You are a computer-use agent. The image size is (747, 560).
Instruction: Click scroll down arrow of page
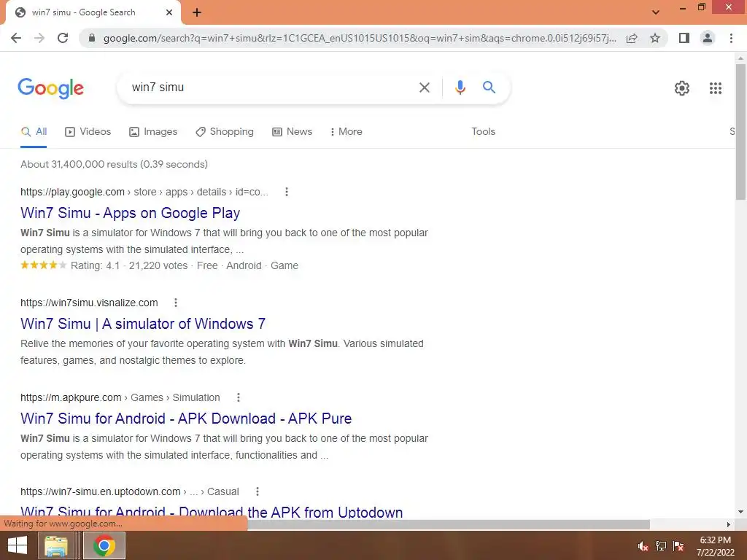[740, 512]
